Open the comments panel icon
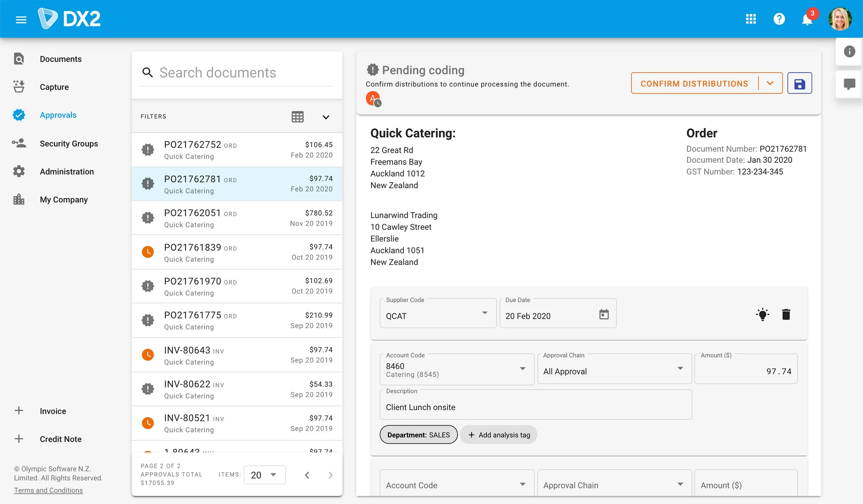This screenshot has height=504, width=863. point(849,84)
